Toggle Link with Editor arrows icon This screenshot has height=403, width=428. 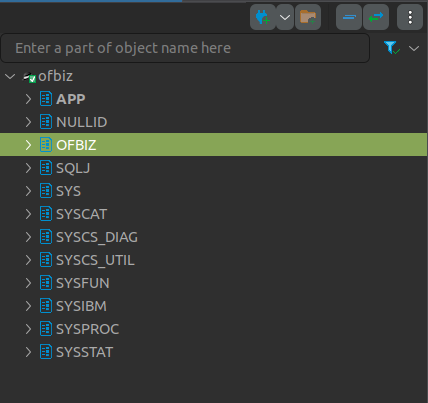(376, 17)
